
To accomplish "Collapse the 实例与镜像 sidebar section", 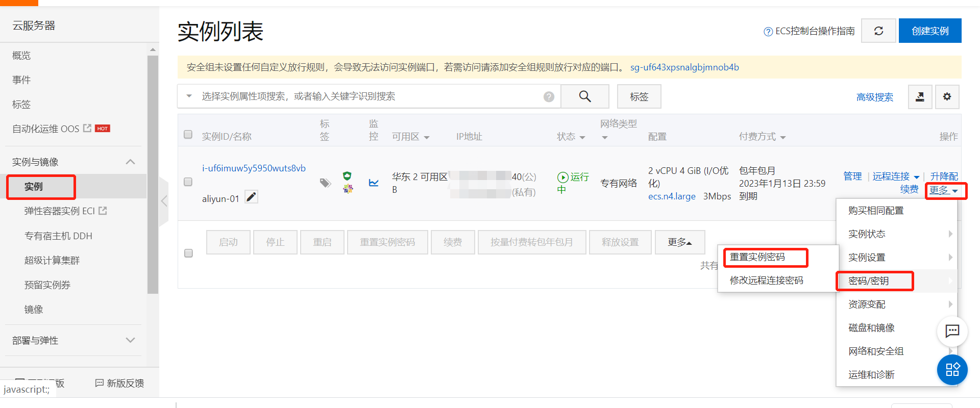I will pos(130,162).
